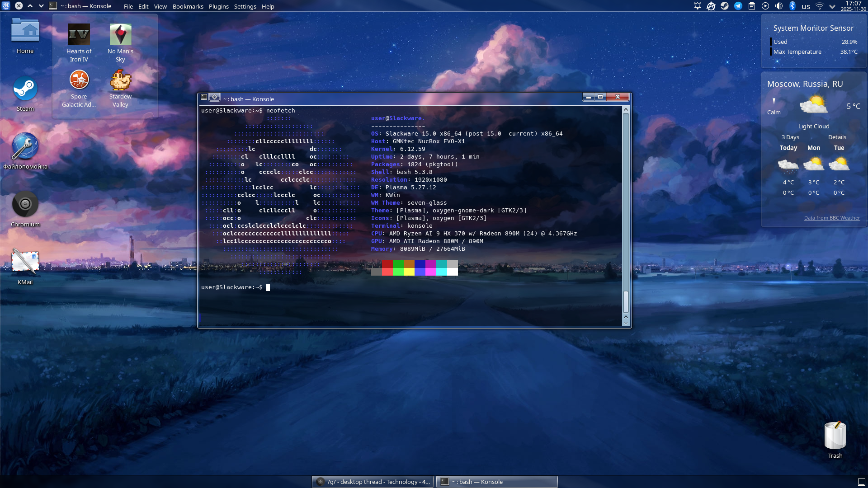Switch the us keyboard layout indicator
This screenshot has width=868, height=488.
(x=806, y=6)
